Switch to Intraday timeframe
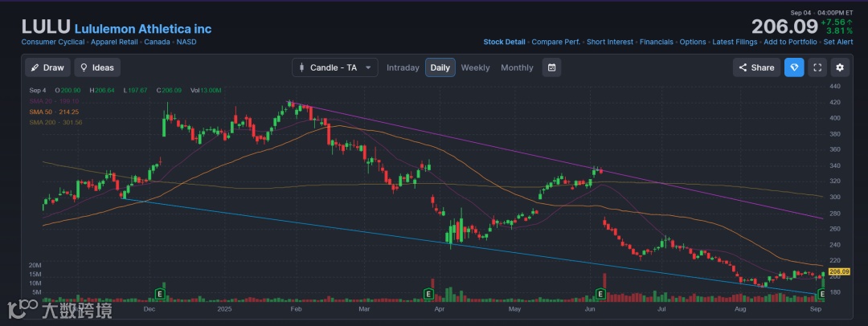Screen dimensions: 868x326 pos(403,67)
